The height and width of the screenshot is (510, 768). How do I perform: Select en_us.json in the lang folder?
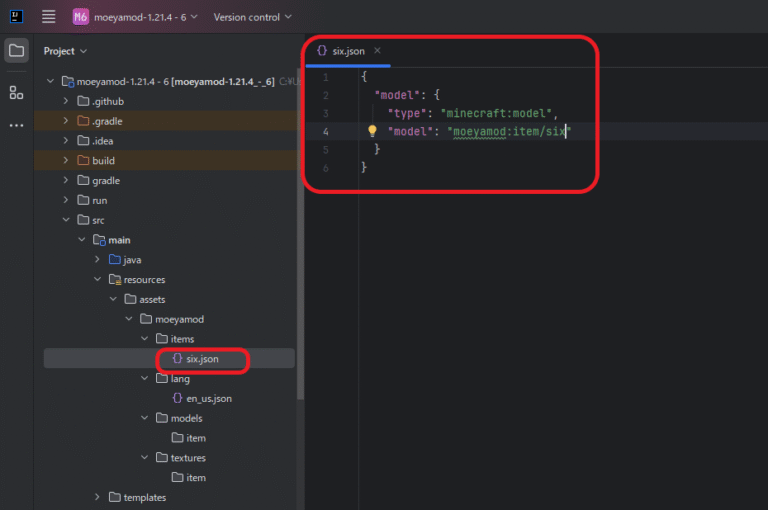click(x=202, y=398)
